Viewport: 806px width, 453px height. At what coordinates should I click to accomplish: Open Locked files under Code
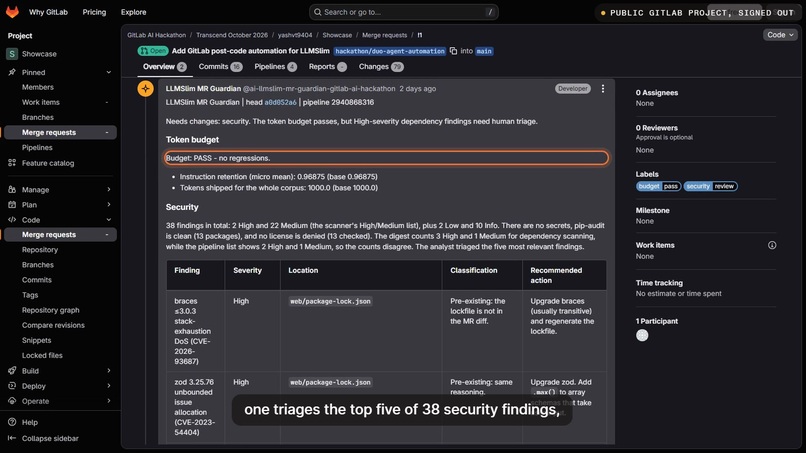pos(42,355)
